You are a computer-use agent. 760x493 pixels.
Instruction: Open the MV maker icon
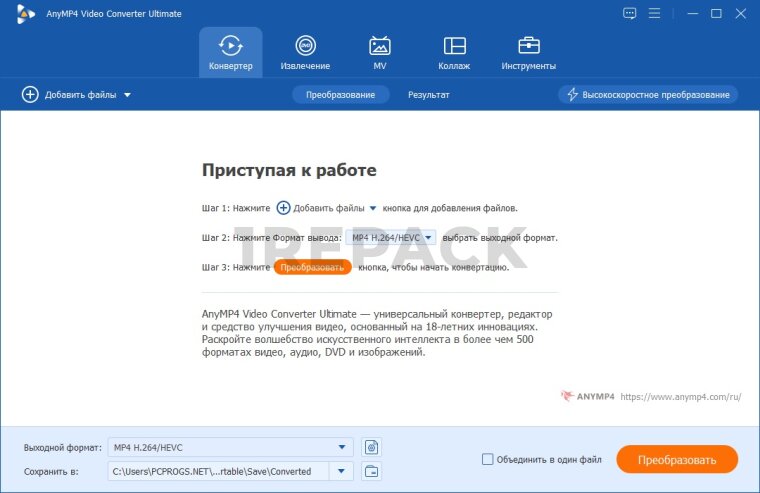(380, 52)
